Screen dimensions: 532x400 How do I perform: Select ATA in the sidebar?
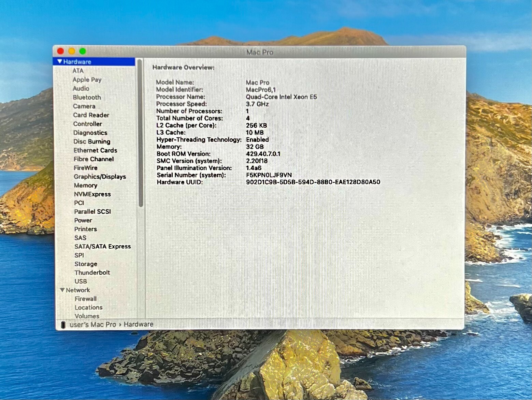point(78,71)
